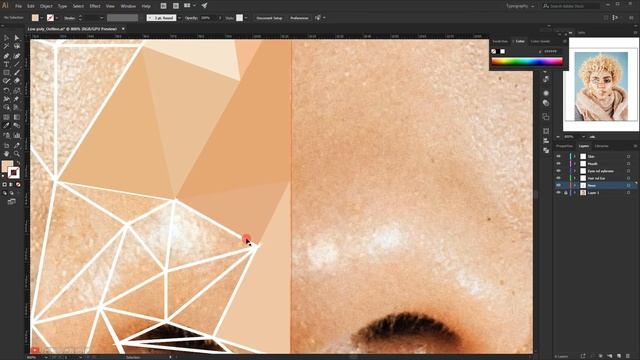Hide the Skin layer

(x=558, y=156)
